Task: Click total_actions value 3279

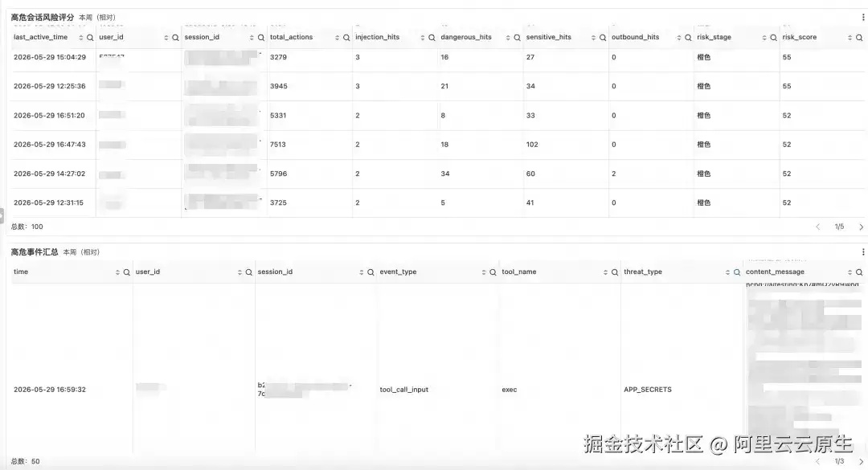Action: (278, 57)
